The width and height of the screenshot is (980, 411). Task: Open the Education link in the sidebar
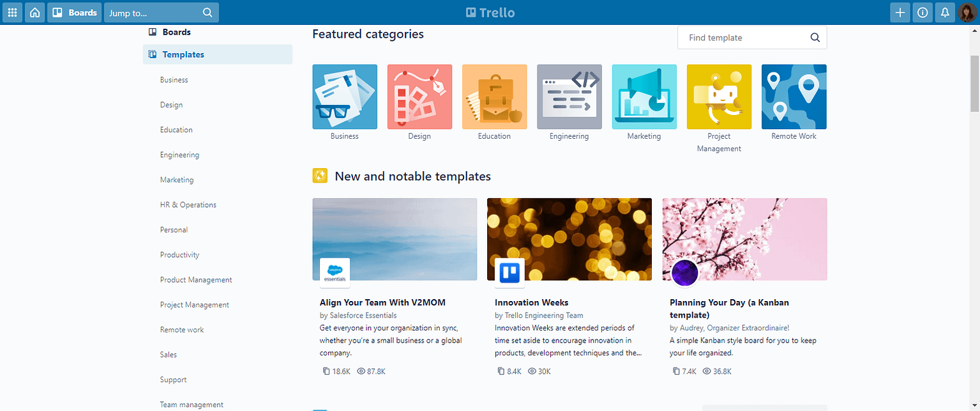pos(176,129)
